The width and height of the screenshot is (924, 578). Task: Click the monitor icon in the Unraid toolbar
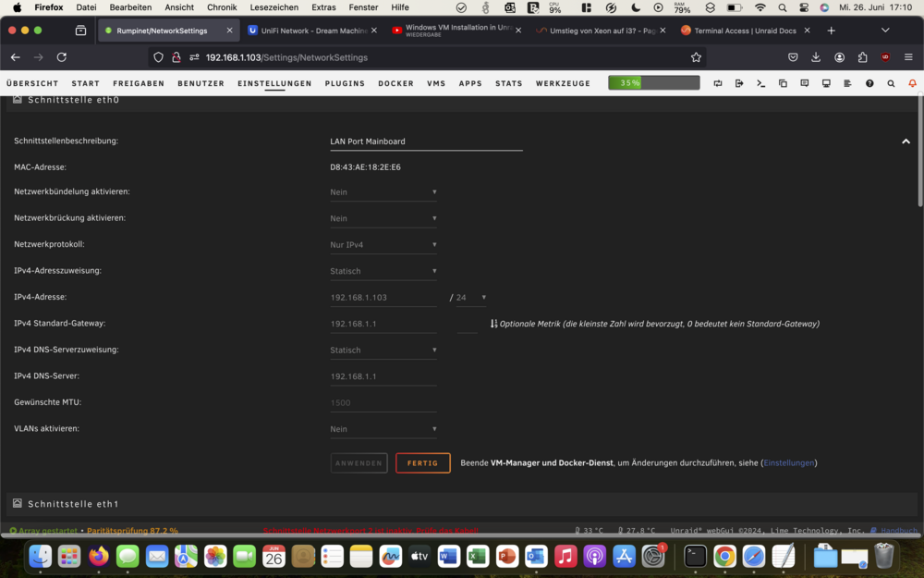click(826, 84)
